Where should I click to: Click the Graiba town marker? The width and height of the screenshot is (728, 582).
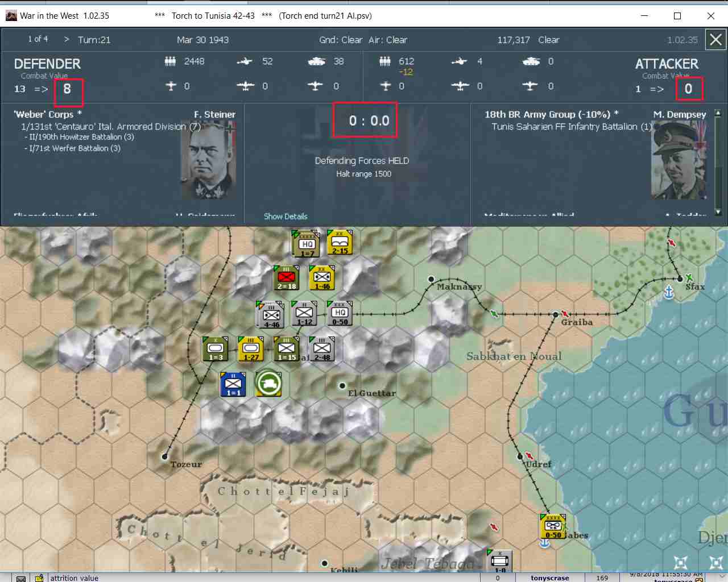(556, 314)
